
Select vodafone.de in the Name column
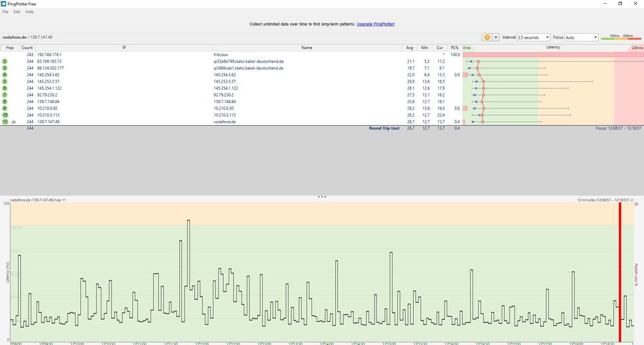pyautogui.click(x=225, y=122)
